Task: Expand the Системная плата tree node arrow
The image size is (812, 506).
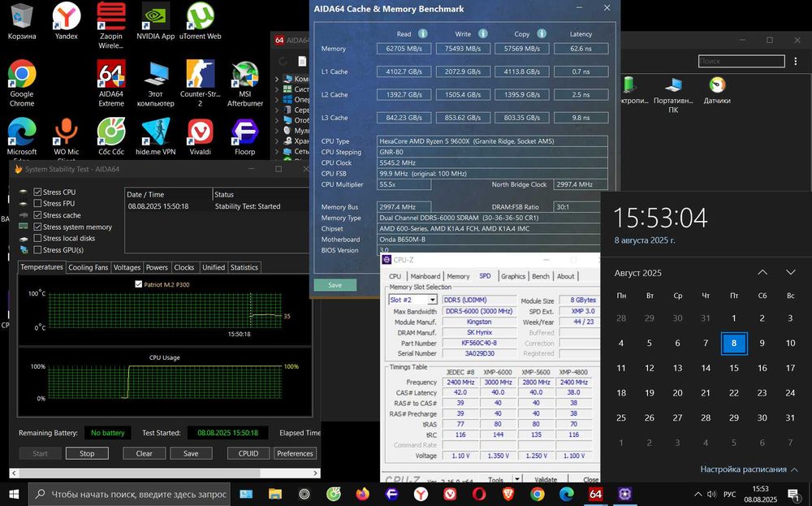Action: [277, 89]
